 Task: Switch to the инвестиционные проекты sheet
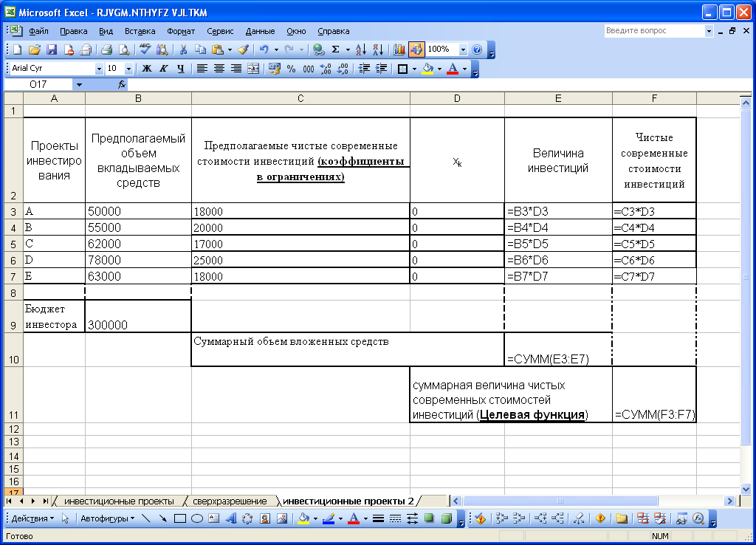point(119,501)
